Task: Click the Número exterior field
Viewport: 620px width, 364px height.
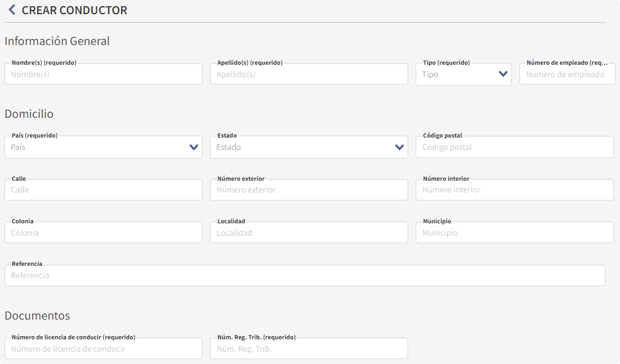Action: coord(309,190)
